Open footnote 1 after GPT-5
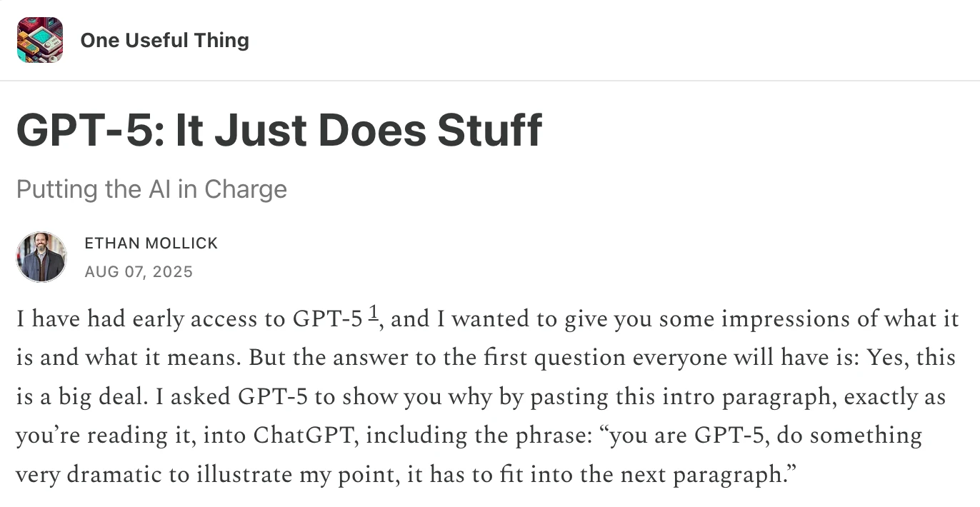 372,314
